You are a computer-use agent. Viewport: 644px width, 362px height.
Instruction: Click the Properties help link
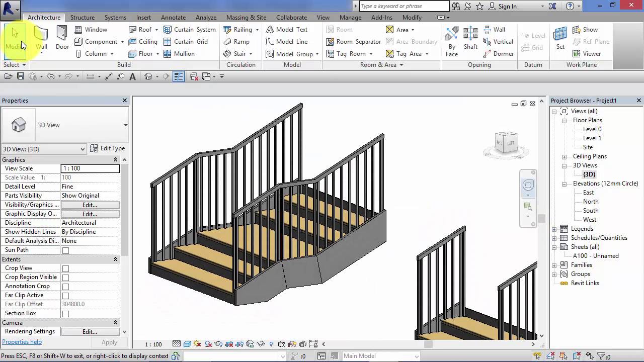pyautogui.click(x=22, y=342)
